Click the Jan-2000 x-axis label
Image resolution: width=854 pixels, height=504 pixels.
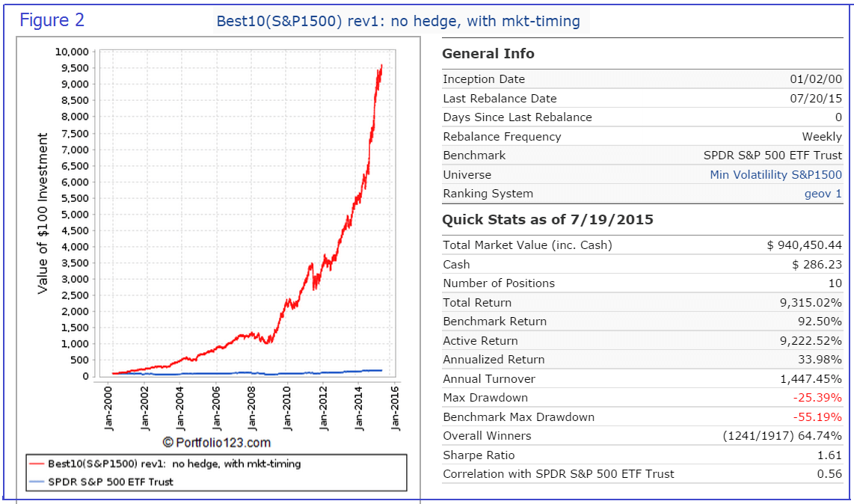[x=108, y=408]
